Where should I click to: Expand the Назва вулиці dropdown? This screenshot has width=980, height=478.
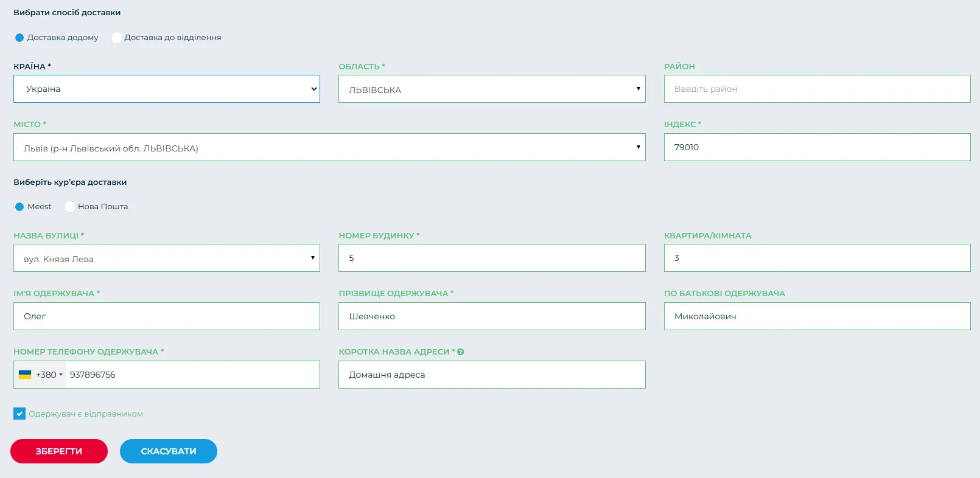(x=166, y=258)
